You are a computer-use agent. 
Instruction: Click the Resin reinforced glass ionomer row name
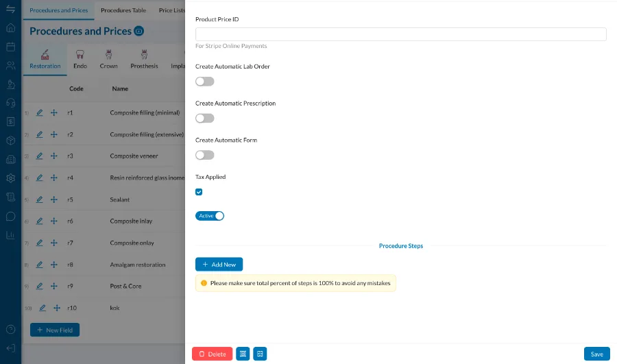coord(147,178)
